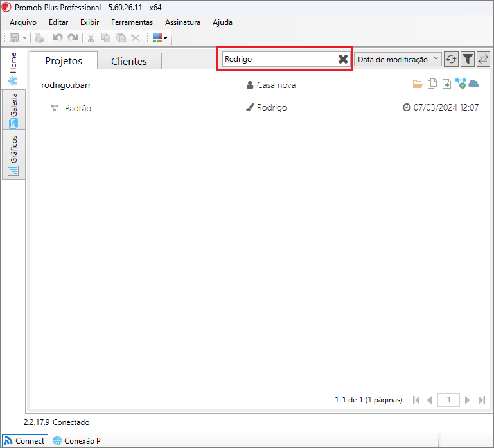Select the rodrigo.ibarr project name

click(66, 85)
